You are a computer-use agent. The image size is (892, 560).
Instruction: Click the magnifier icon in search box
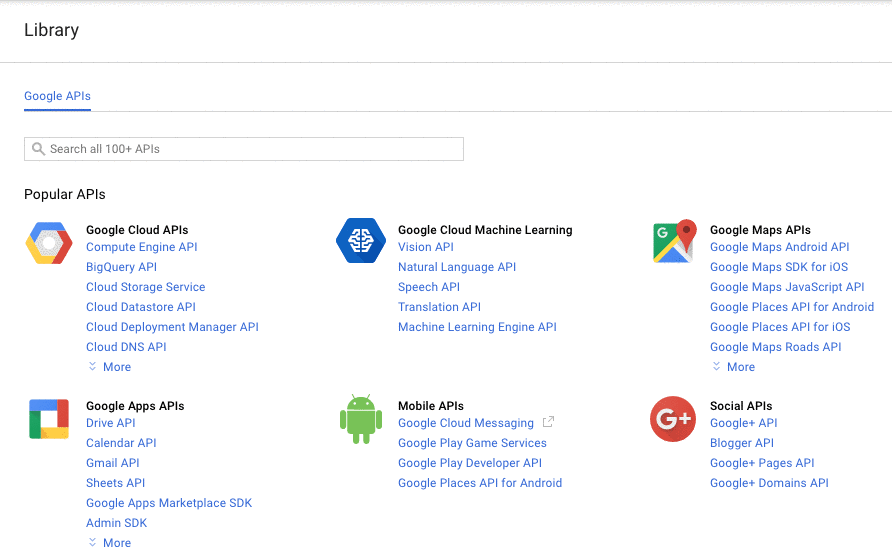click(38, 149)
